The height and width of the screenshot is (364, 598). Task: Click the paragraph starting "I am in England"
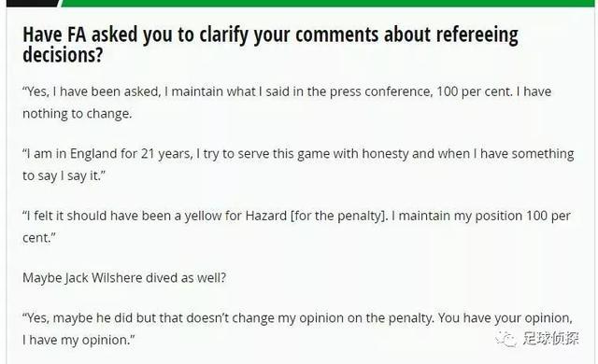coord(298,164)
